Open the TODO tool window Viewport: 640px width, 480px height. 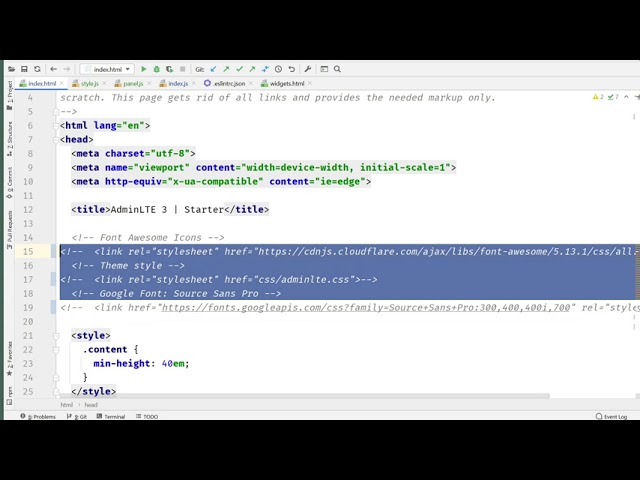pos(147,416)
